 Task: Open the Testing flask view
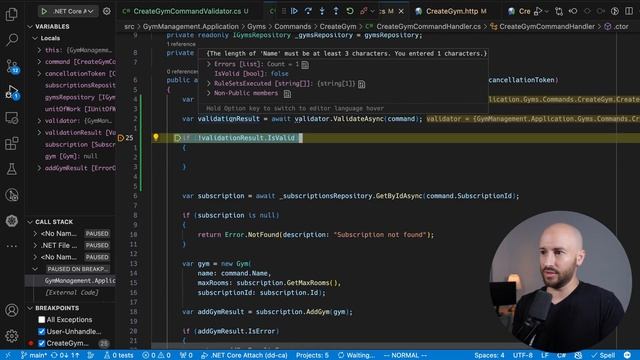click(x=11, y=169)
